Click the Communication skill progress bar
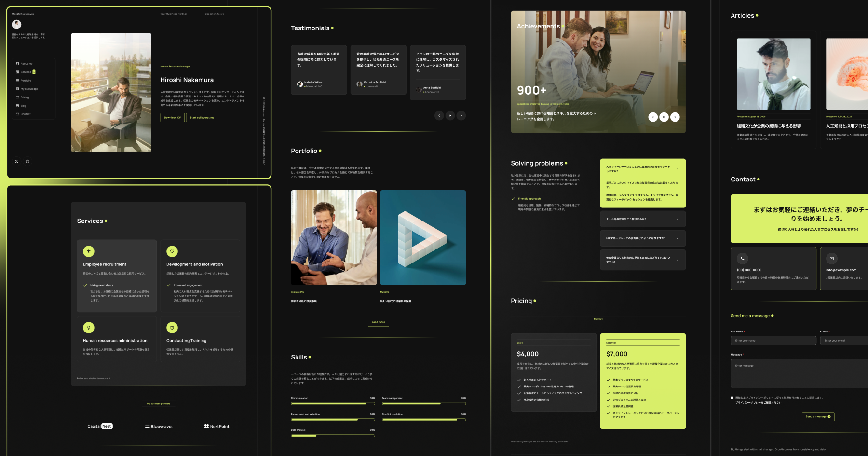Image resolution: width=868 pixels, height=456 pixels. [333, 403]
